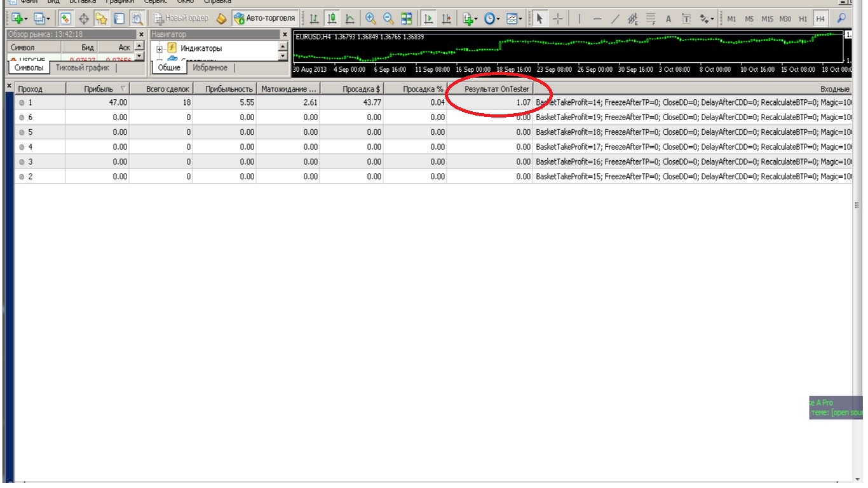Toggle chart shift

coord(447,18)
